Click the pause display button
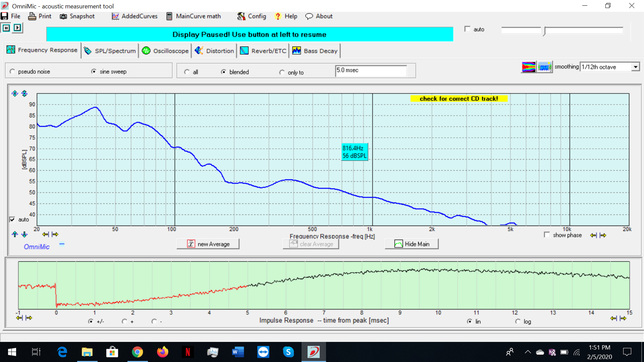The image size is (644, 362). (x=6, y=28)
